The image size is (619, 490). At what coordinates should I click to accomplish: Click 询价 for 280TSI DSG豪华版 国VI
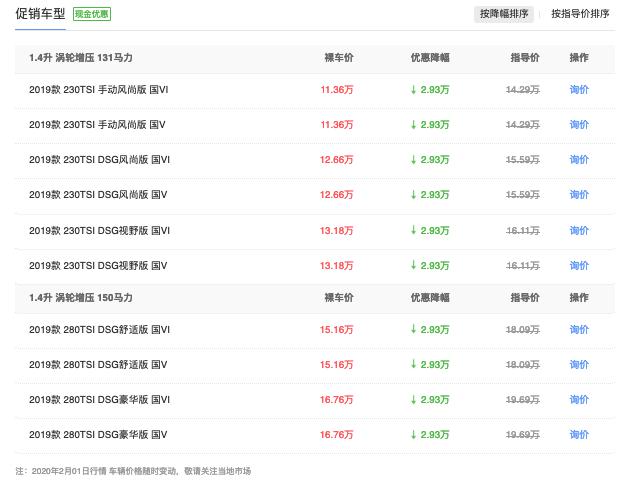pos(579,400)
